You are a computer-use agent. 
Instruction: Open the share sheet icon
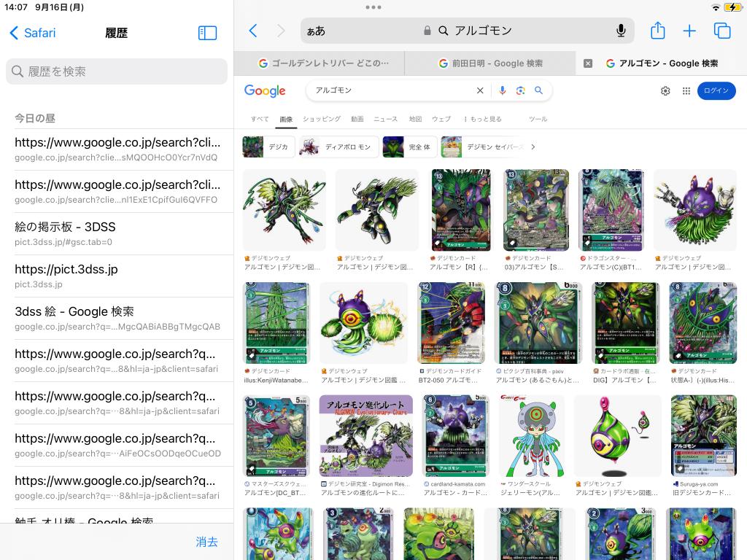(x=657, y=31)
